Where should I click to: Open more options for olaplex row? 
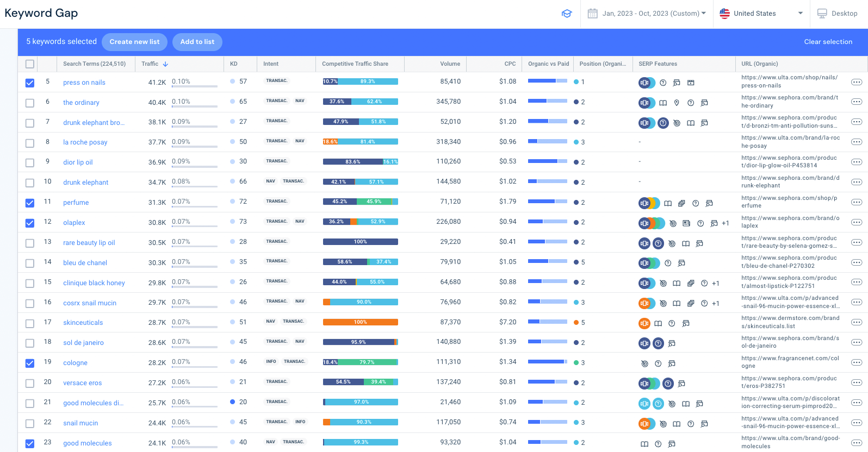(856, 222)
